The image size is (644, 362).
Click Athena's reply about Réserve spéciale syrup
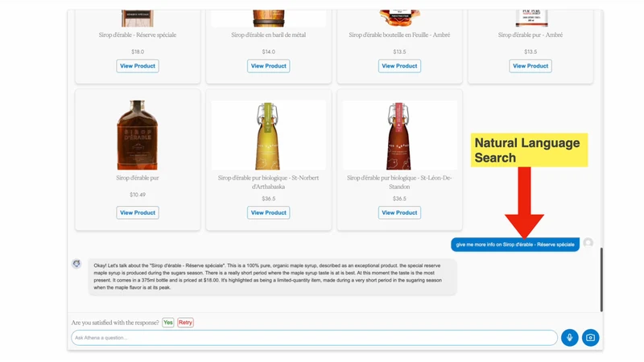click(272, 277)
